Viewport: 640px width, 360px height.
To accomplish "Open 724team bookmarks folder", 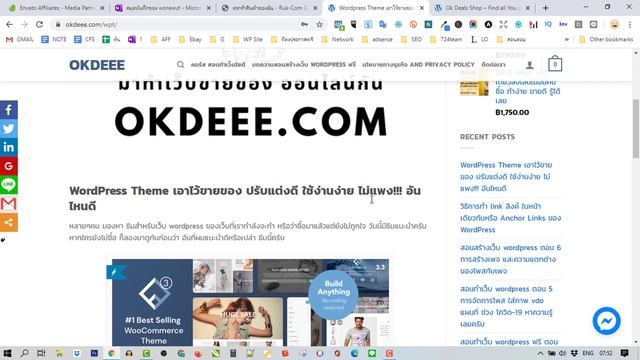I will pos(446,39).
